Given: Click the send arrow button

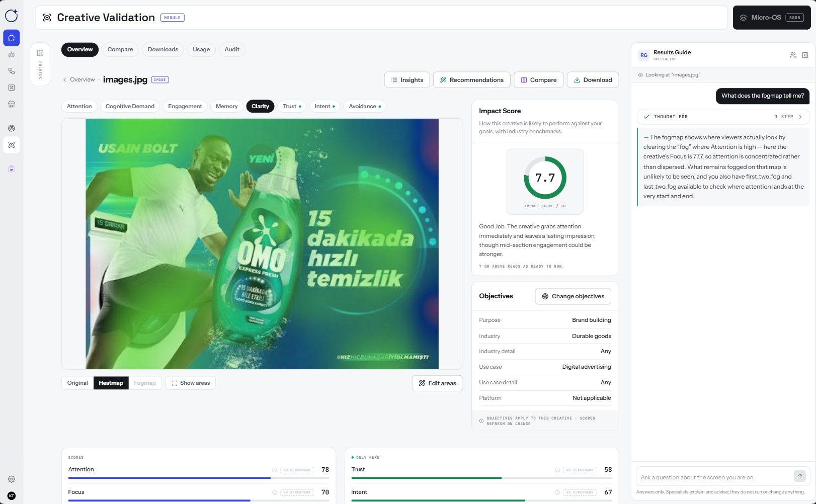Looking at the screenshot, I should pyautogui.click(x=800, y=476).
